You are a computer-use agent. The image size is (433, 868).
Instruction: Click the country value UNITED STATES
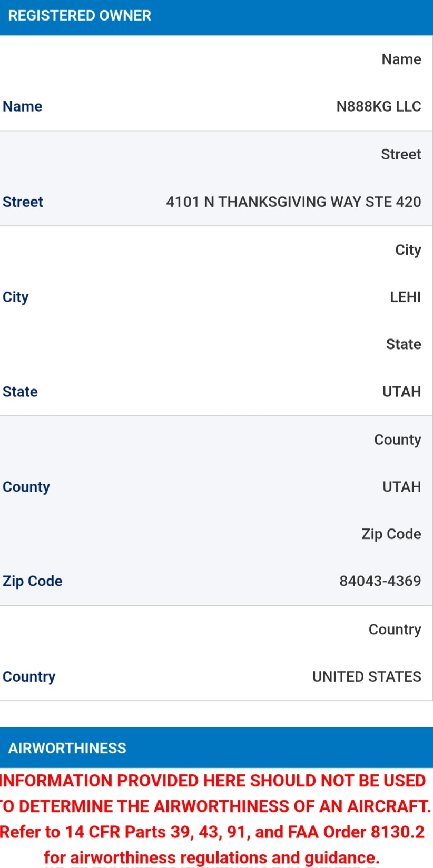(367, 676)
